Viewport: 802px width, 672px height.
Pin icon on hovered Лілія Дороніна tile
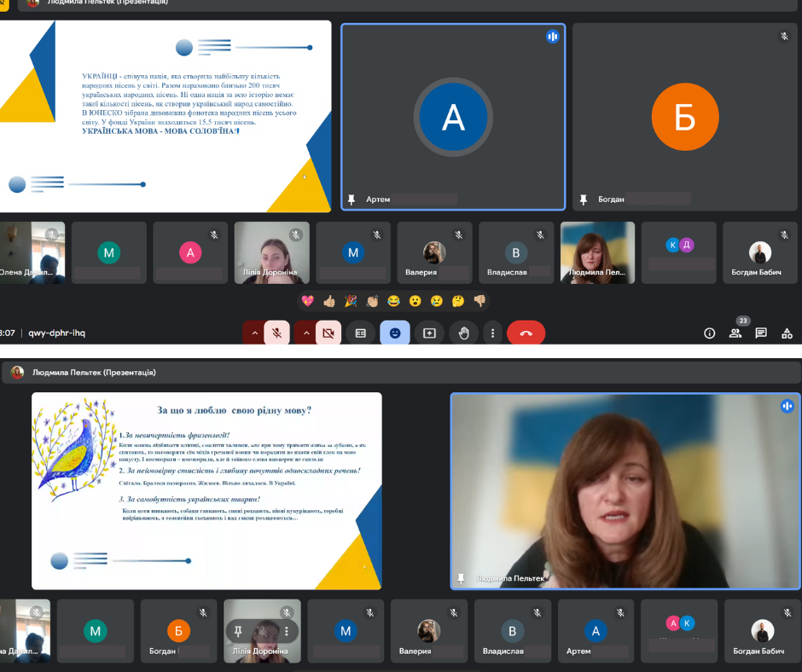pyautogui.click(x=238, y=632)
